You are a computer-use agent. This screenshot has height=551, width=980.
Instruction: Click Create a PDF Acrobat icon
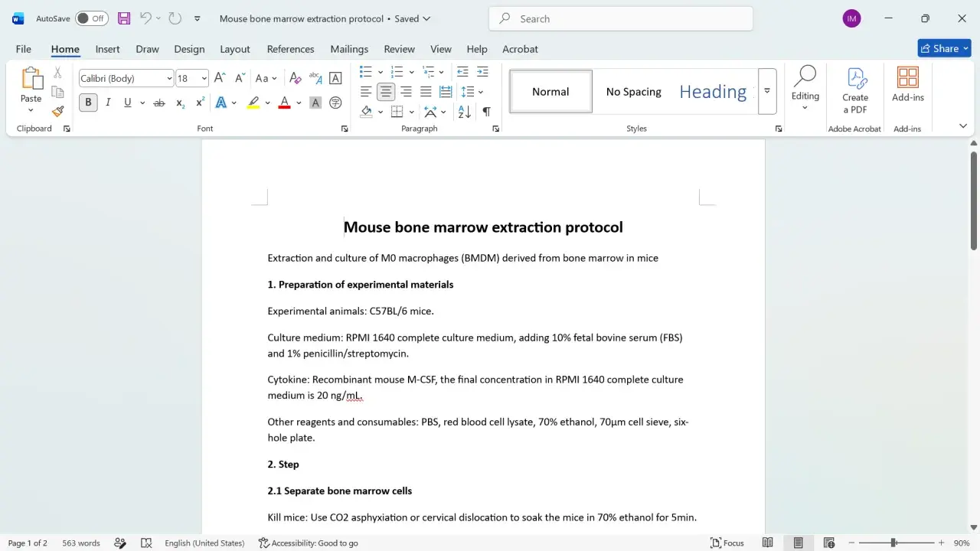[855, 91]
